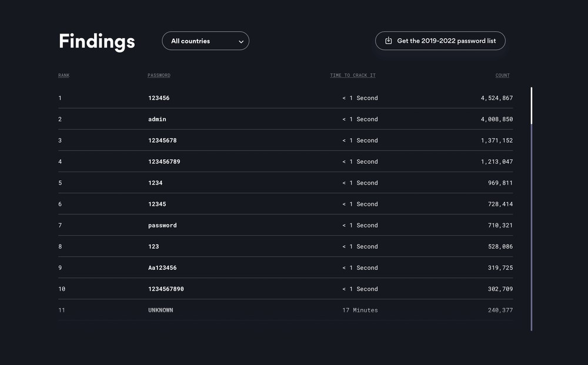
Task: Sort by Time to Crack It header
Action: point(352,75)
